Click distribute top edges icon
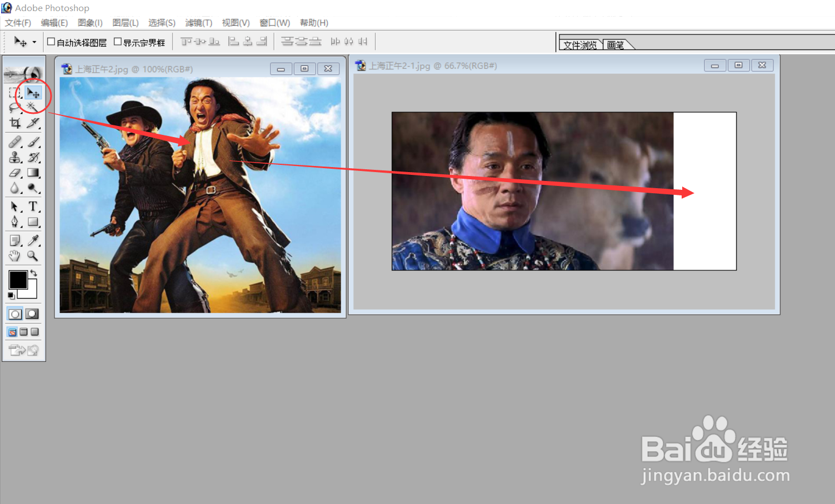Viewport: 835px width, 504px height. coord(287,42)
